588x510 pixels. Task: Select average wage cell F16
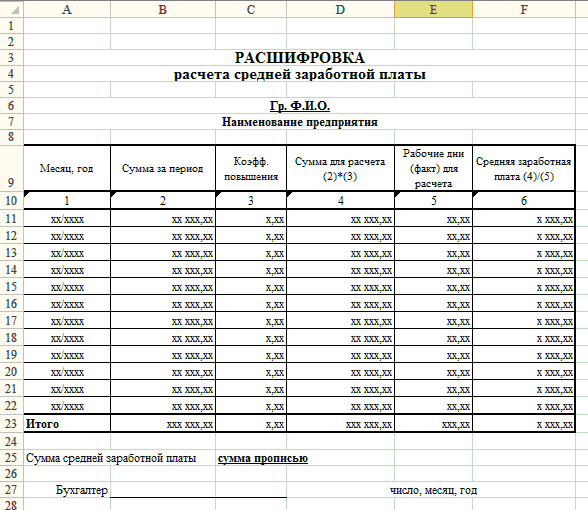coord(524,304)
